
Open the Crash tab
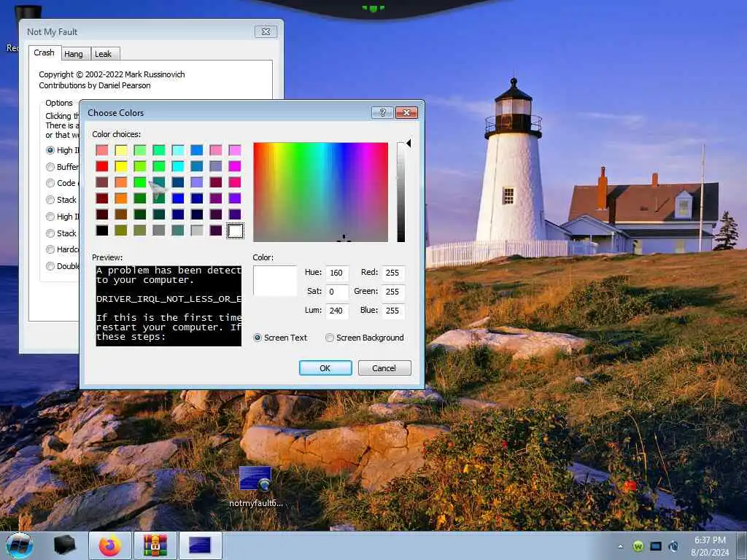(x=44, y=52)
